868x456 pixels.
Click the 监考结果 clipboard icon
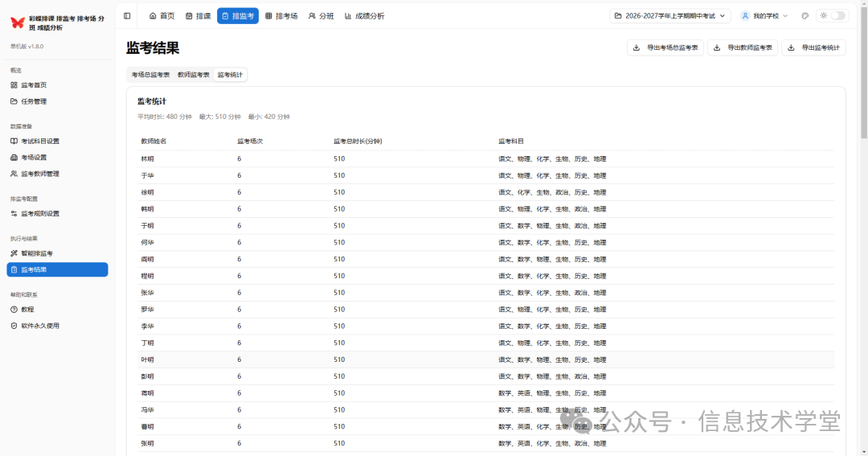(x=14, y=270)
